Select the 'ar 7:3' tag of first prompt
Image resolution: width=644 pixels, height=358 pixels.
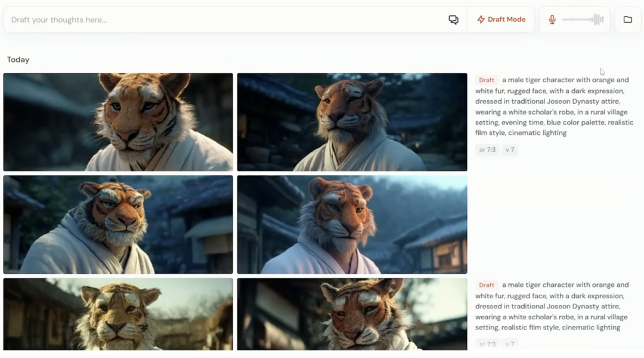point(487,150)
